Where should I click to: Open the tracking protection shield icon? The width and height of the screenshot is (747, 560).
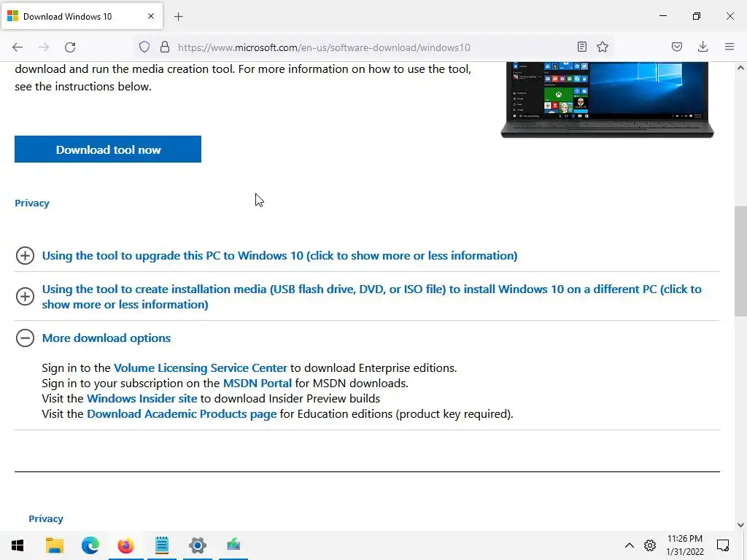pyautogui.click(x=144, y=47)
